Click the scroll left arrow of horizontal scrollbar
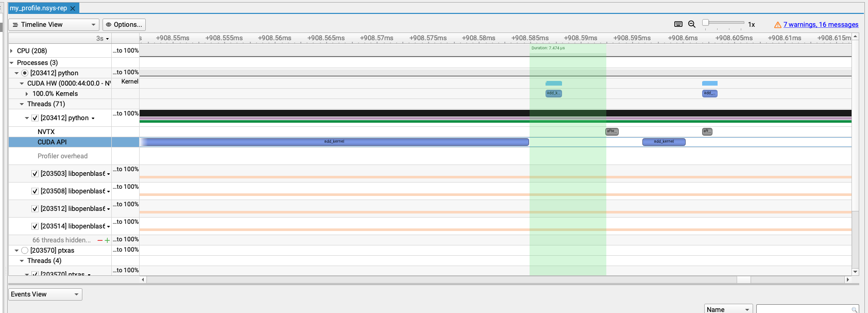Screen dimensions: 868x313 (x=143, y=279)
